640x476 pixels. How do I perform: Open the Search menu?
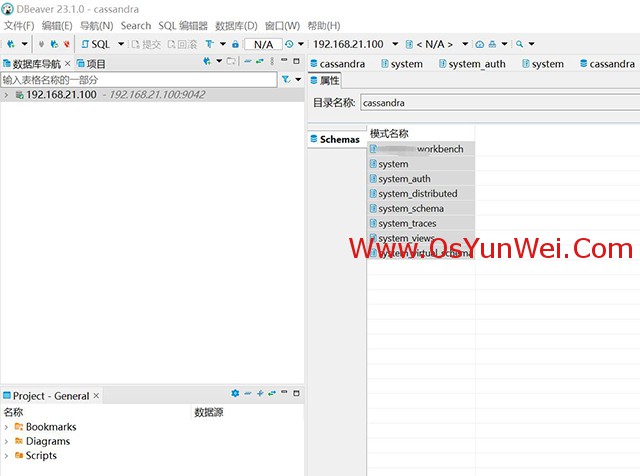(136, 26)
